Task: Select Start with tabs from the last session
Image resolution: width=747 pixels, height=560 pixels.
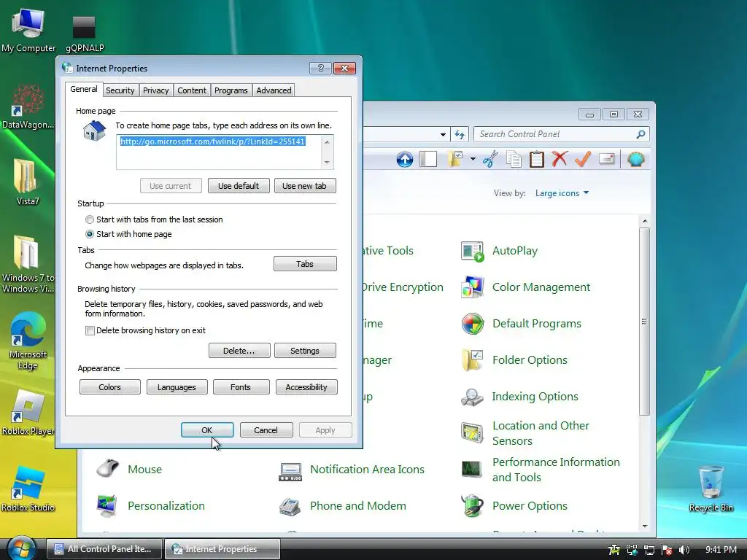Action: [x=90, y=219]
